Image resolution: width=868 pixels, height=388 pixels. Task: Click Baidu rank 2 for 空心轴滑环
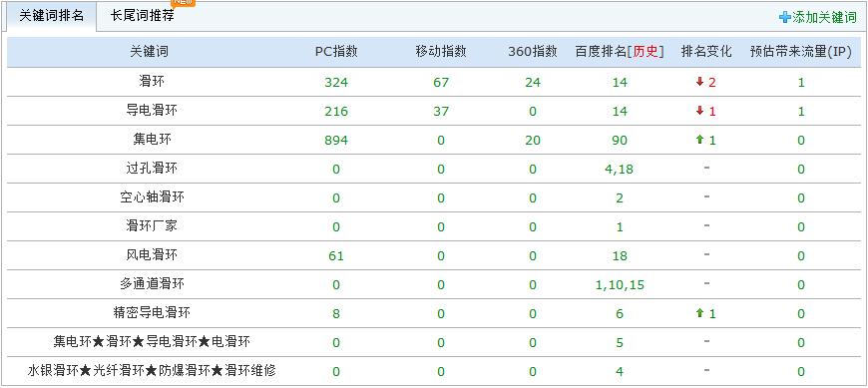click(x=620, y=198)
